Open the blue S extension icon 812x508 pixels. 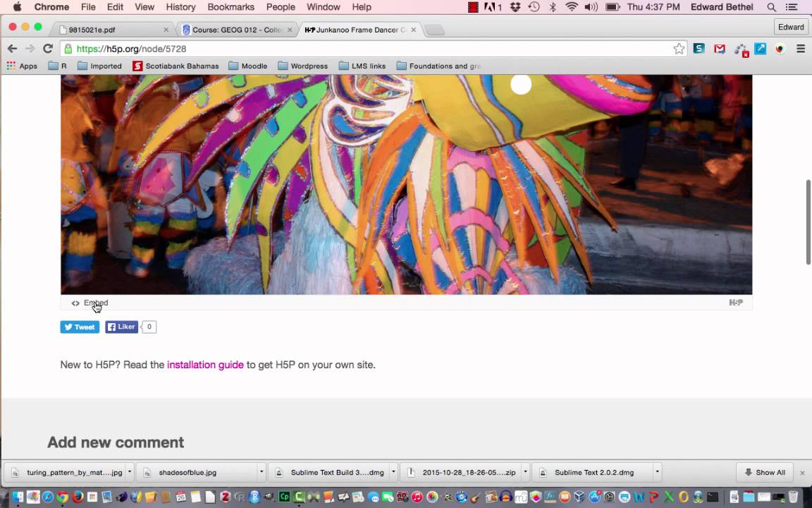tap(699, 49)
